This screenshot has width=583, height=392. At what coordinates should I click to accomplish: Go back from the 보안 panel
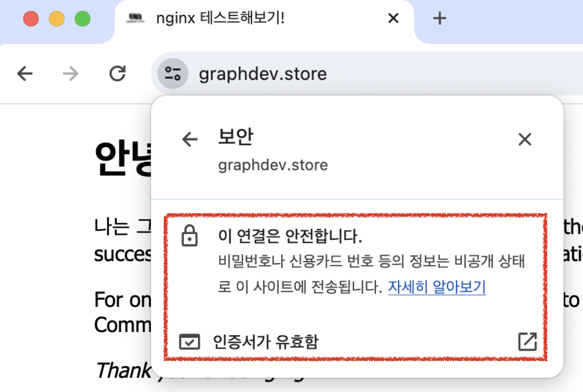pos(190,139)
